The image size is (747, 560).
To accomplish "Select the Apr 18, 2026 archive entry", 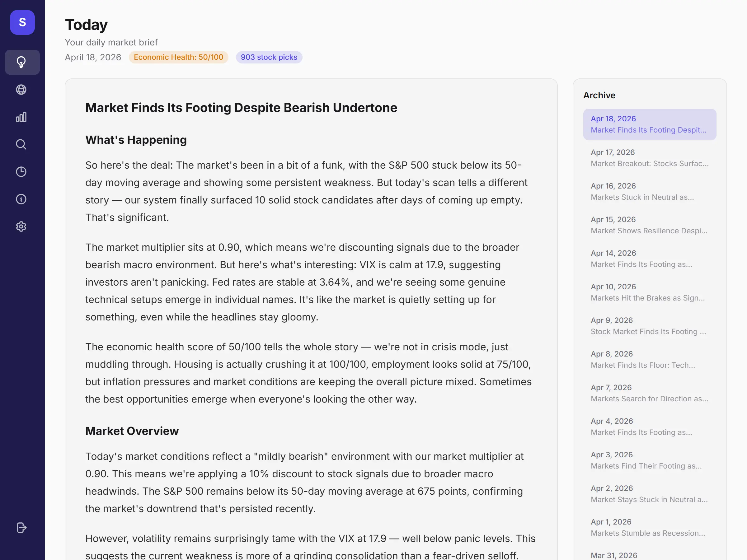I will tap(649, 124).
